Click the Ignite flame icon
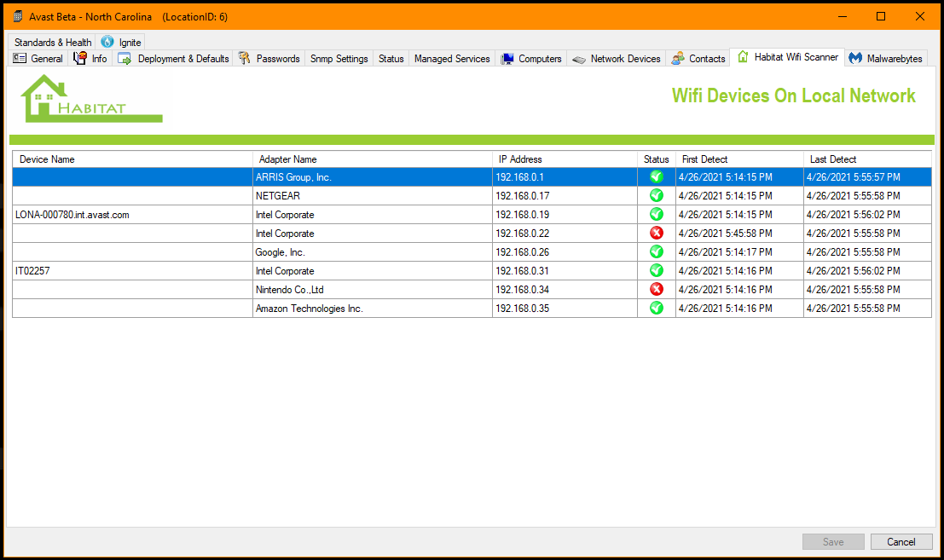This screenshot has height=560, width=944. [x=107, y=42]
